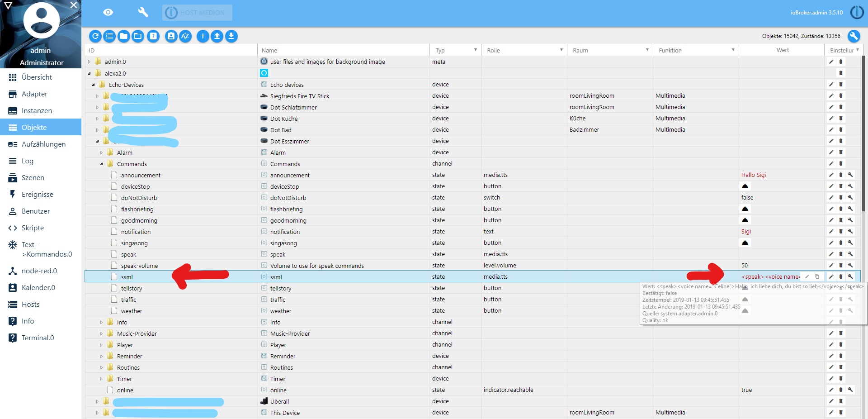The width and height of the screenshot is (868, 419).
Task: Open the wrench icon in top bar
Action: (143, 12)
